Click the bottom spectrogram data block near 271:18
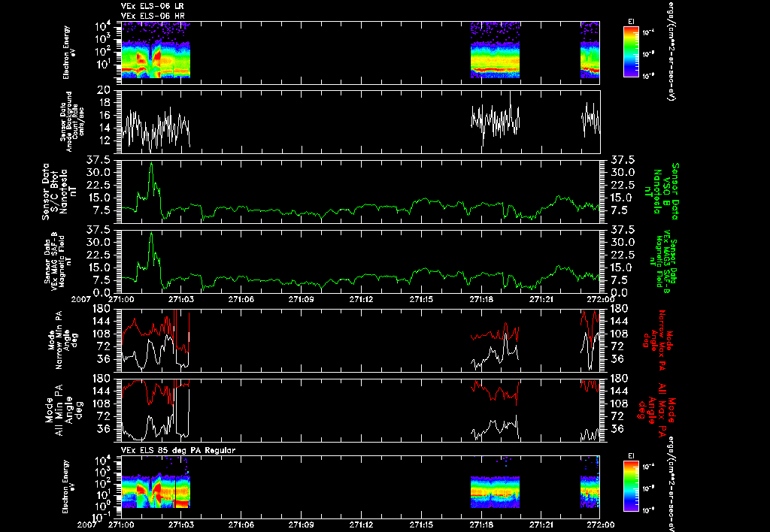The image size is (770, 532). pos(495,491)
